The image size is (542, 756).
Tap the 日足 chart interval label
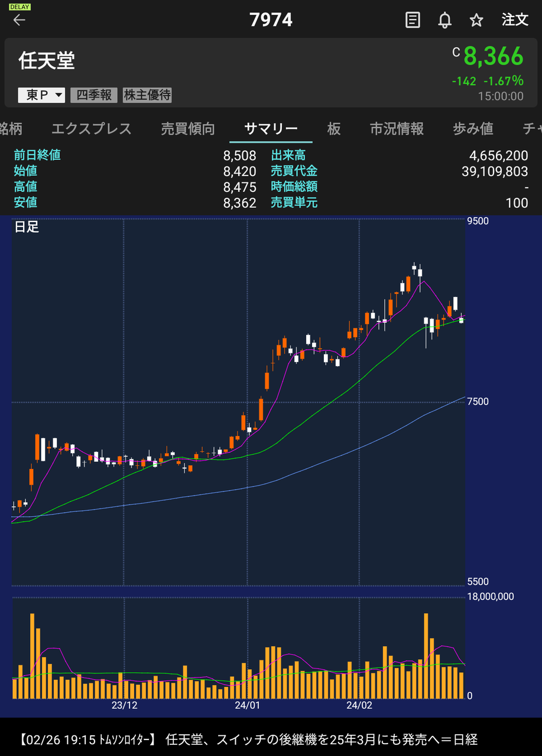(27, 227)
